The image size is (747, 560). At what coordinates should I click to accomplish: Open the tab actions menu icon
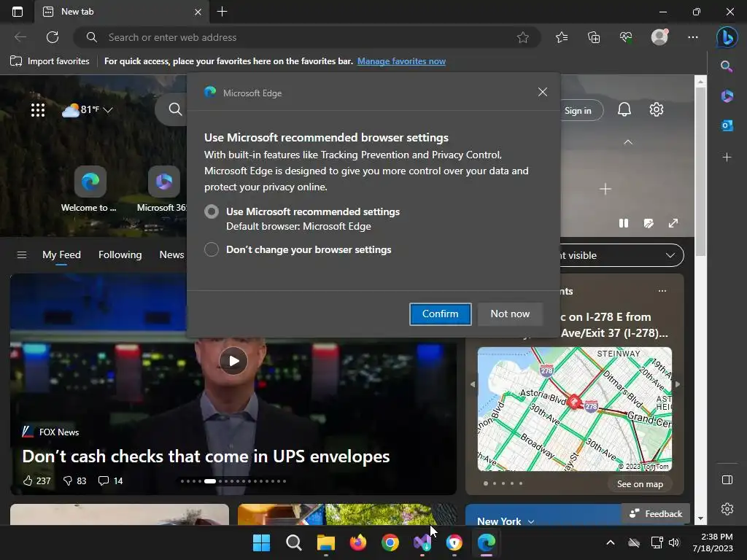tap(18, 12)
